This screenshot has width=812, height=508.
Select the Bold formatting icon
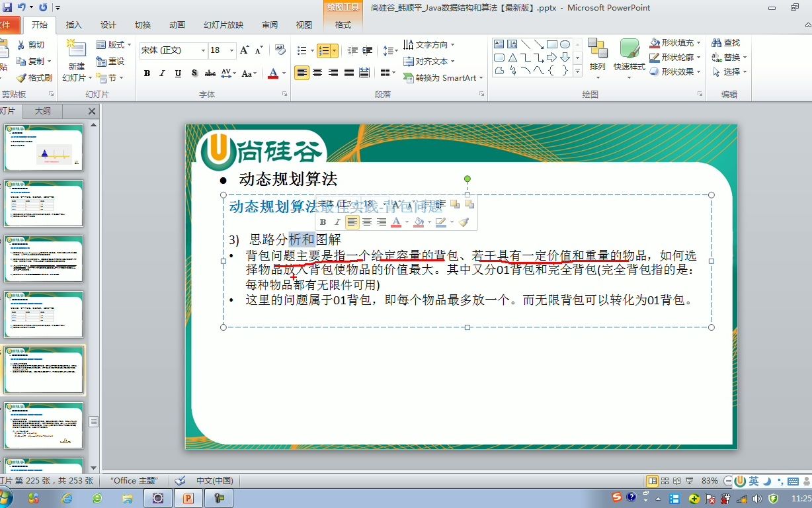pyautogui.click(x=147, y=73)
